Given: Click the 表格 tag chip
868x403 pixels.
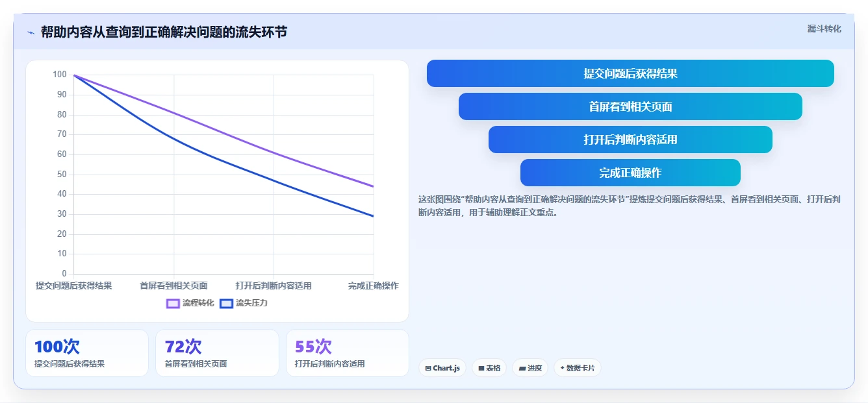Looking at the screenshot, I should pos(489,368).
